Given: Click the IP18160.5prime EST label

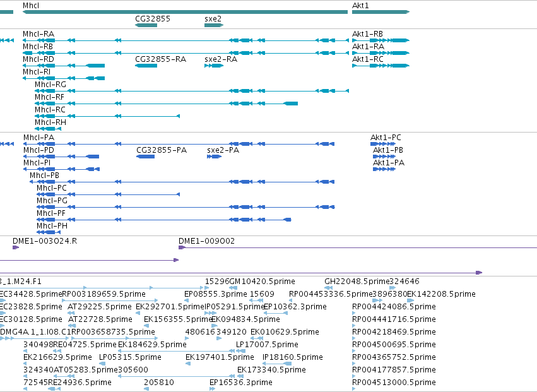Looking at the screenshot, I should [293, 357].
